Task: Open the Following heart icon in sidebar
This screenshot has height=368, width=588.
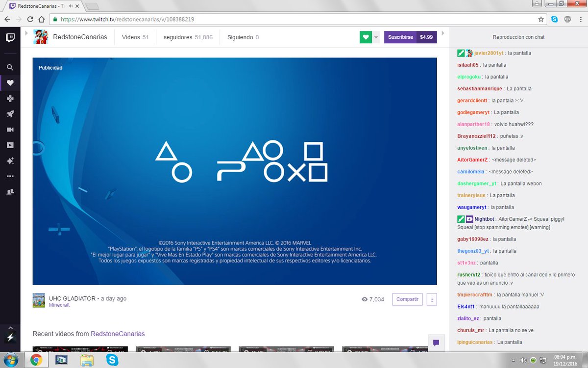Action: 10,83
